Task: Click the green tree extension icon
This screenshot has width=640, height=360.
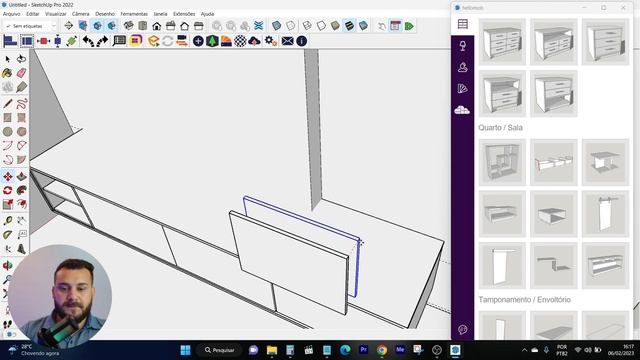Action: 212,41
